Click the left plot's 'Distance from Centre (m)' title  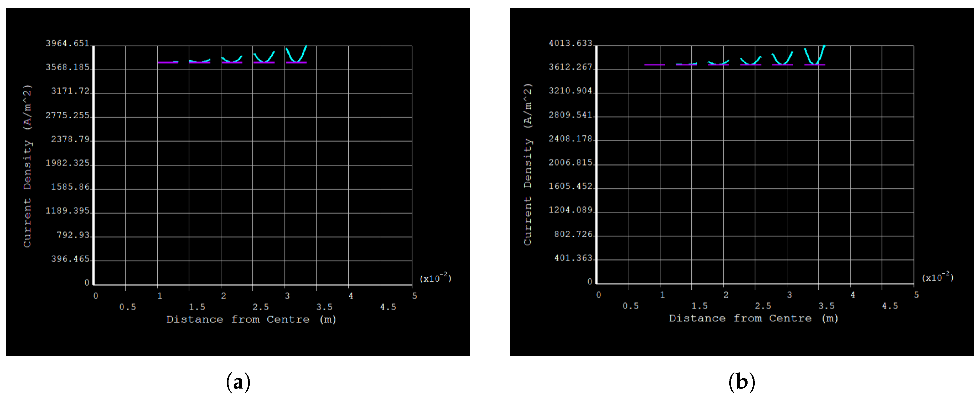tap(251, 319)
